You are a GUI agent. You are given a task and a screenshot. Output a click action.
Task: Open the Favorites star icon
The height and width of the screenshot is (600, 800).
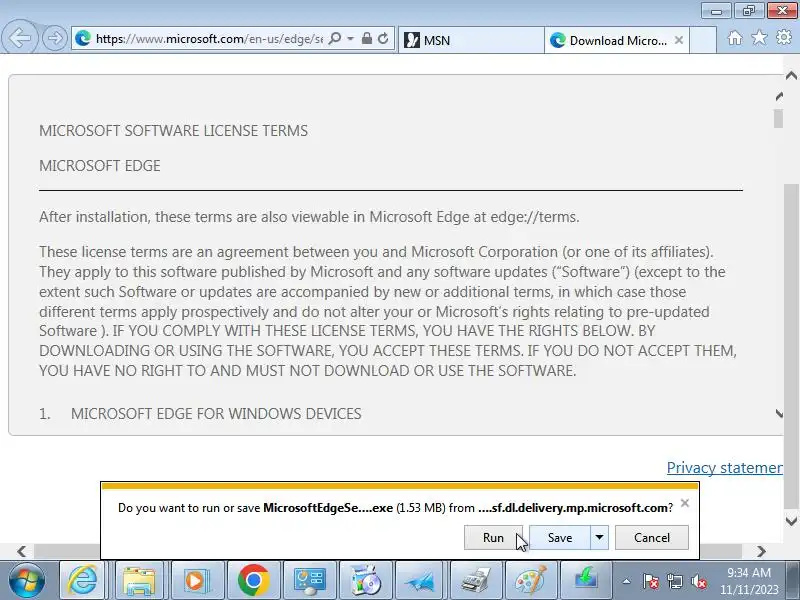(759, 38)
